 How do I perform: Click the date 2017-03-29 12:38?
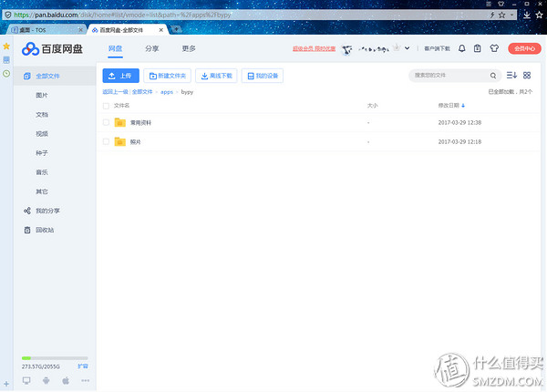click(459, 122)
